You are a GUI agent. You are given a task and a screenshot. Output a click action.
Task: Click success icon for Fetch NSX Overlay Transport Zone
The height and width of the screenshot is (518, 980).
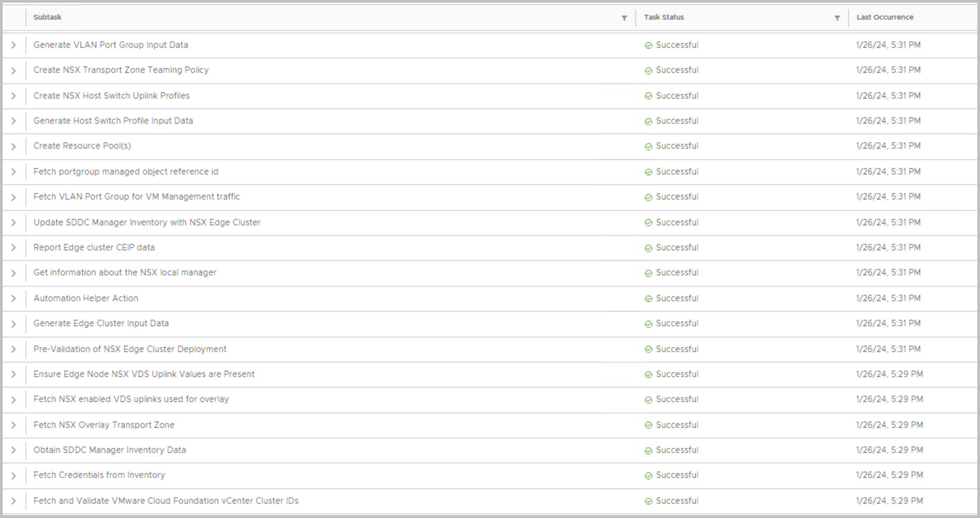coord(648,425)
